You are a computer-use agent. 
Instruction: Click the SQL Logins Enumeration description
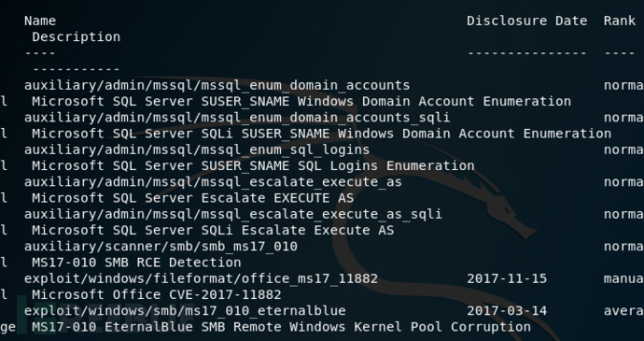point(253,165)
